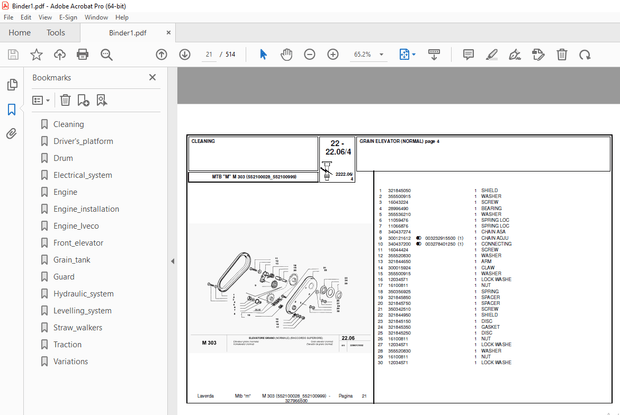Delete page with the toolbar trash icon

pyautogui.click(x=562, y=55)
